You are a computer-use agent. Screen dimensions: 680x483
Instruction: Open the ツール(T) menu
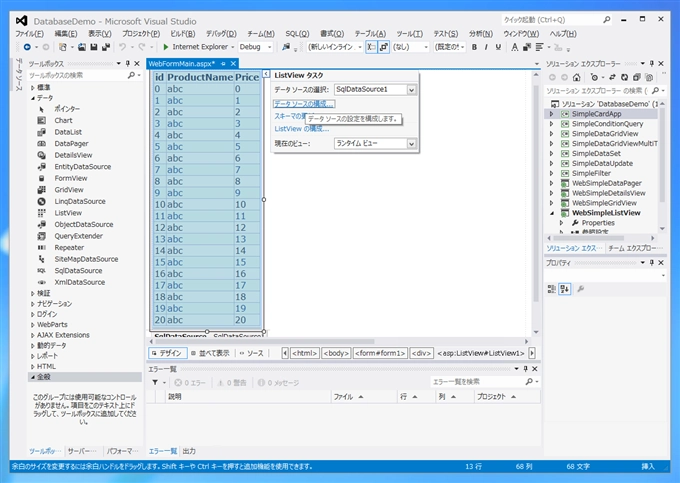(409, 34)
